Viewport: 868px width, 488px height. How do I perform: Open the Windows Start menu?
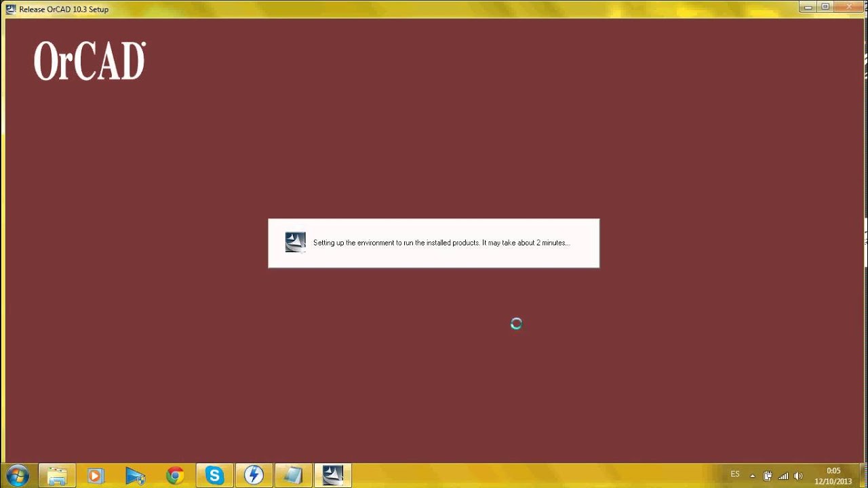(x=17, y=475)
